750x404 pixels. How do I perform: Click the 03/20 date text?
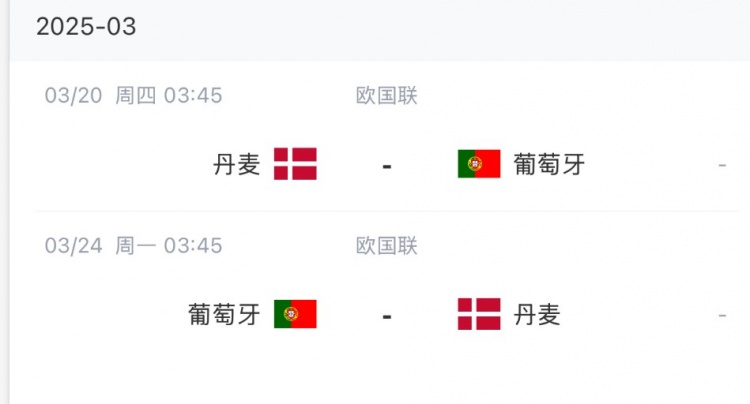click(73, 96)
